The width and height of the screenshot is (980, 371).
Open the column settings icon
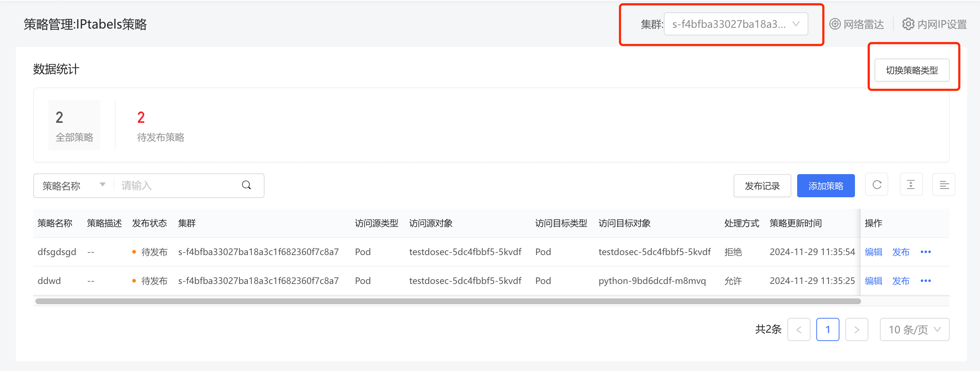(x=944, y=185)
